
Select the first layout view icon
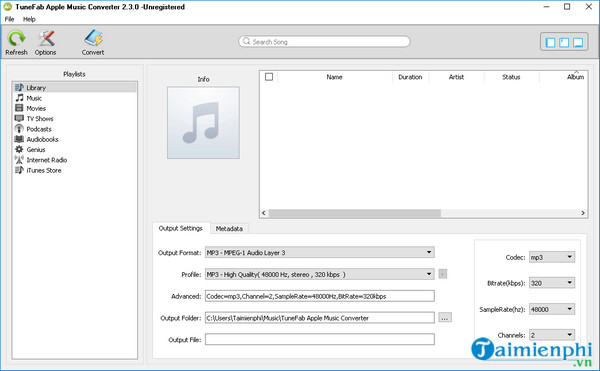(x=550, y=42)
